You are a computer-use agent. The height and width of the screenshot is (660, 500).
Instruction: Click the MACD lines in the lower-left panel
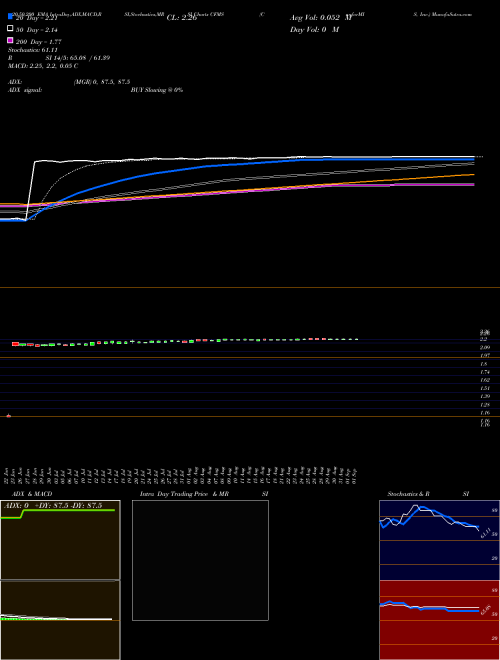tap(56, 617)
